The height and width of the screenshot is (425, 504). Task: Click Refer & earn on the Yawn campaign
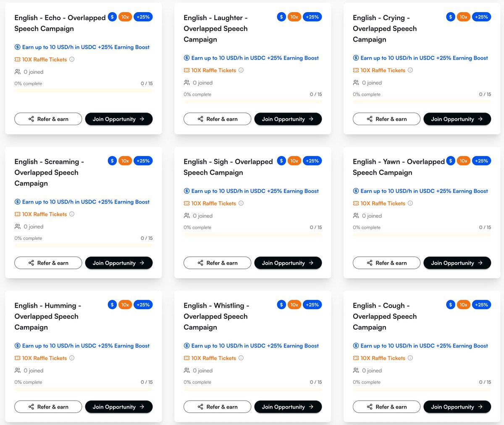pyautogui.click(x=386, y=263)
